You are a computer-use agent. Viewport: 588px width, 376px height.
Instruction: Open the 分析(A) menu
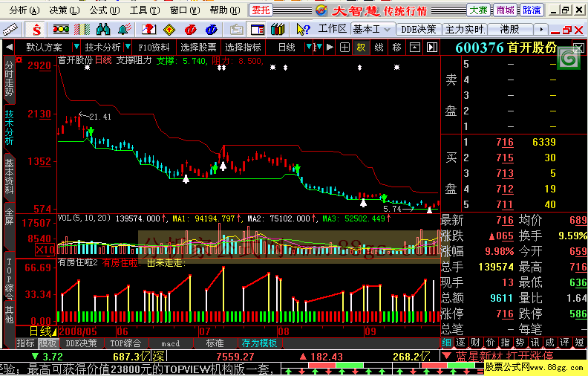24,10
